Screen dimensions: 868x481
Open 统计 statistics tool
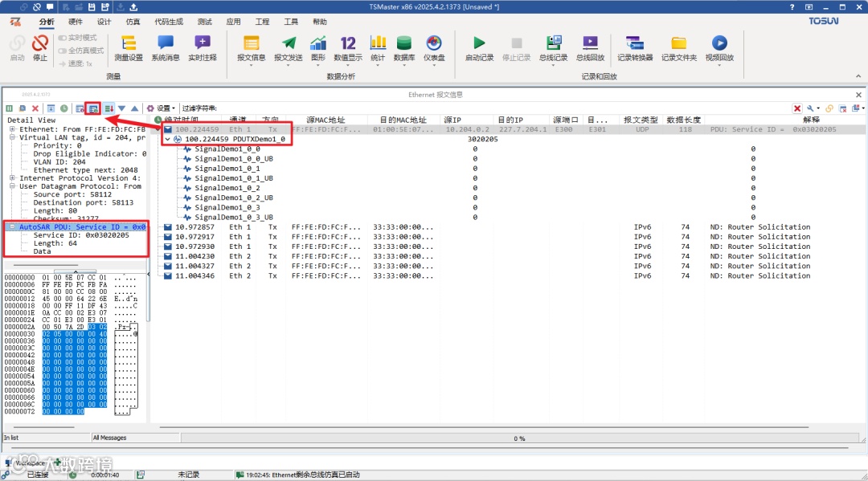378,49
